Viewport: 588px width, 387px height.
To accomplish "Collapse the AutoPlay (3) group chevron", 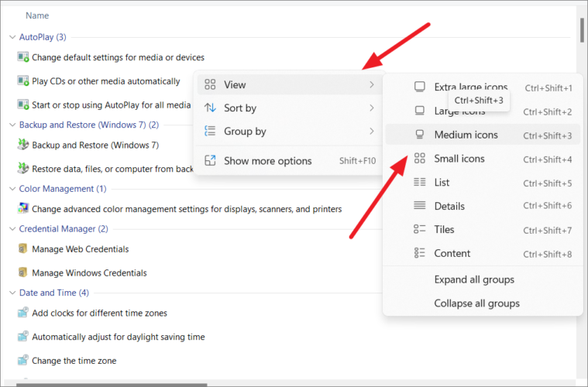I will 12,37.
